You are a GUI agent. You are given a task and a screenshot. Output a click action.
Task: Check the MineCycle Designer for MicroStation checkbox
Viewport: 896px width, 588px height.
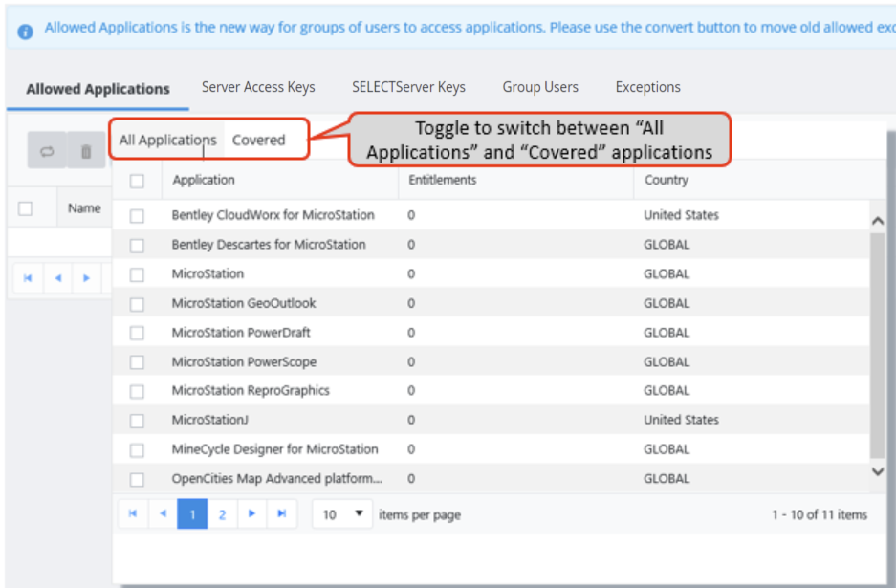click(137, 450)
